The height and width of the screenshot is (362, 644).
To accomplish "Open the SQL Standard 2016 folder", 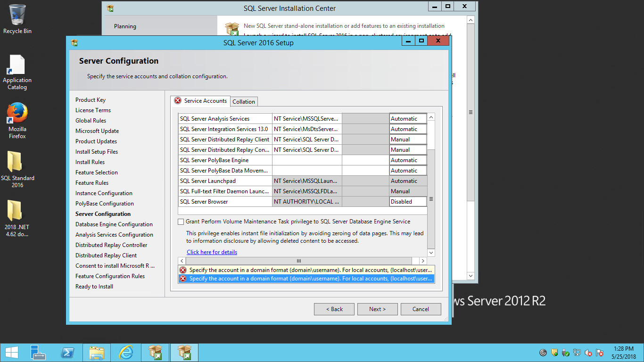I will click(17, 168).
